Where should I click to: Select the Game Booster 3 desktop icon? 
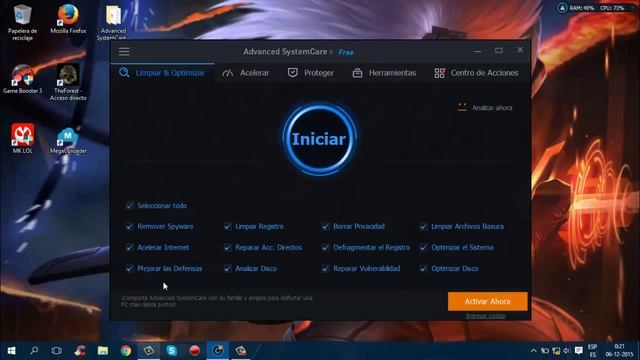(x=22, y=79)
